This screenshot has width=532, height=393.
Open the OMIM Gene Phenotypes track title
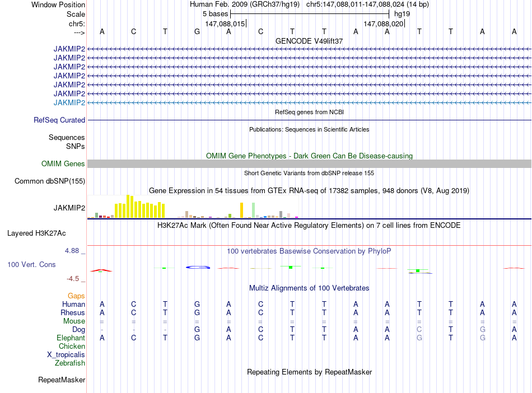(x=309, y=156)
